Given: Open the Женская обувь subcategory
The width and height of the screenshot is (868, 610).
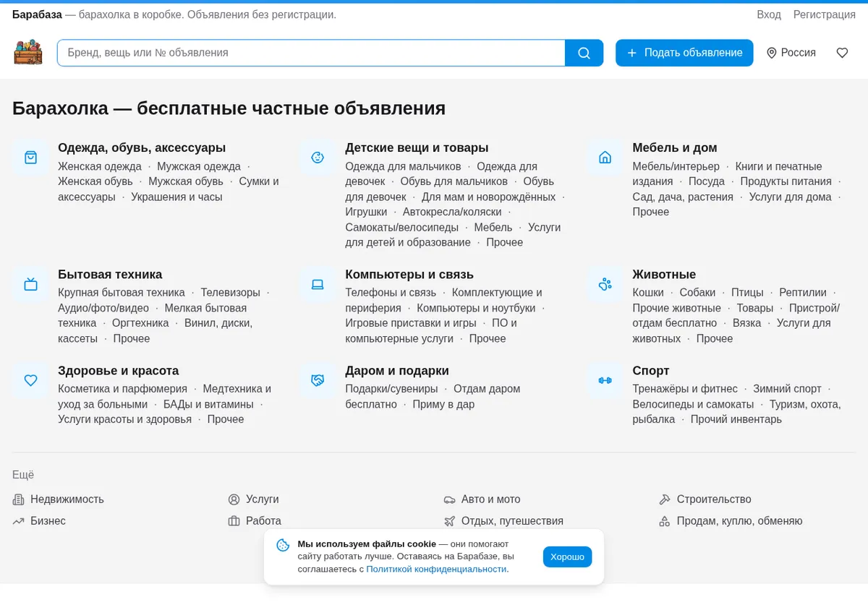Looking at the screenshot, I should [95, 181].
